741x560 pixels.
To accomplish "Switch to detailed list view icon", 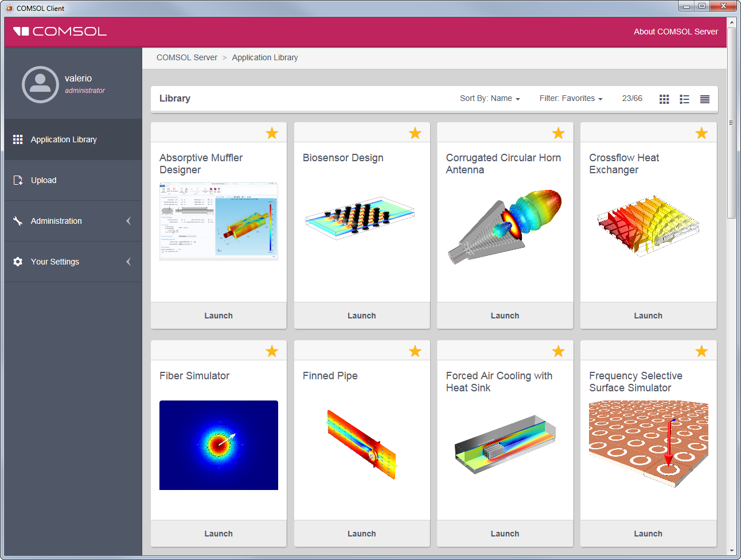I will (x=684, y=99).
